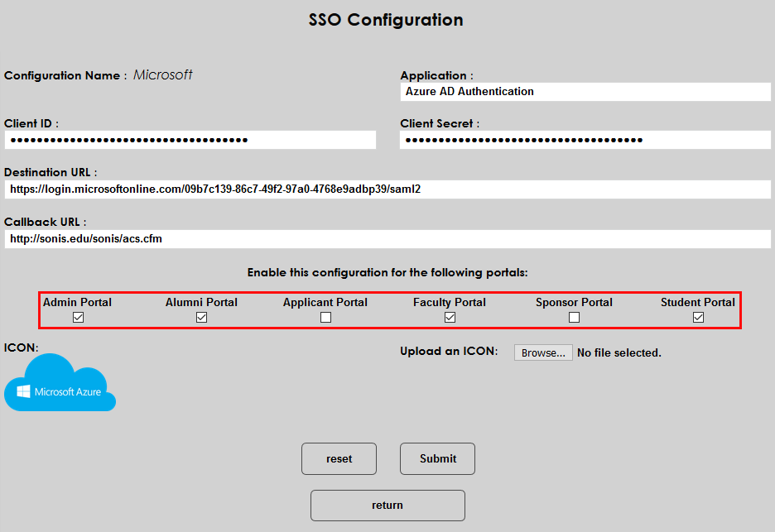Click the Browse button to upload icon

[543, 352]
